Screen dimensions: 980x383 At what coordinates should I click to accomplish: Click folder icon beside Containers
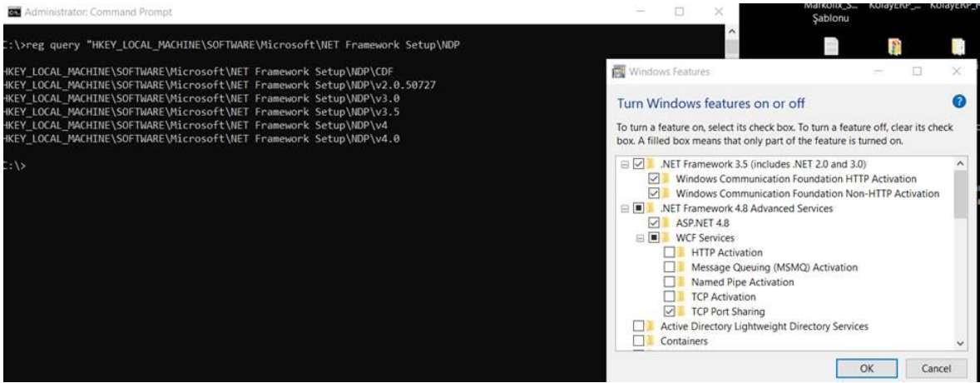click(x=651, y=341)
